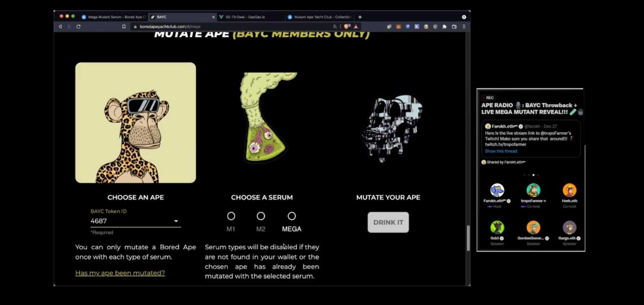Click the 'CHOOSE AN APE' heading
This screenshot has width=644, height=305.
pos(136,197)
